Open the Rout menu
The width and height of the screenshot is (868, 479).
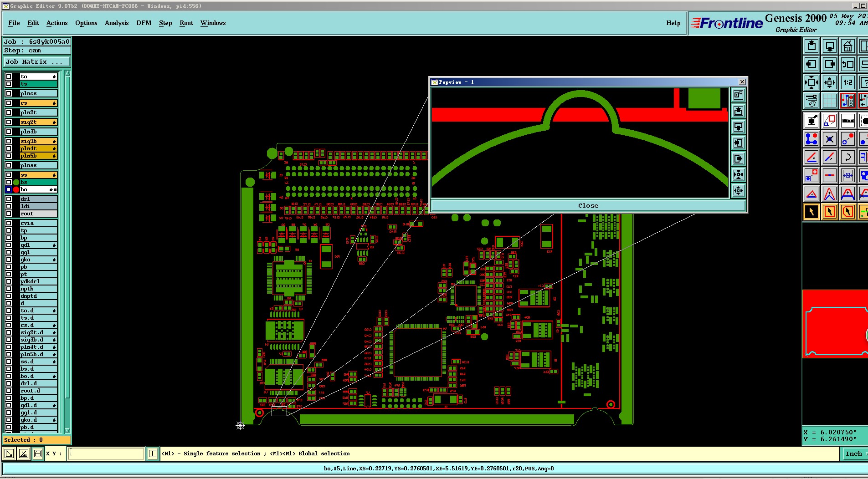(x=186, y=23)
